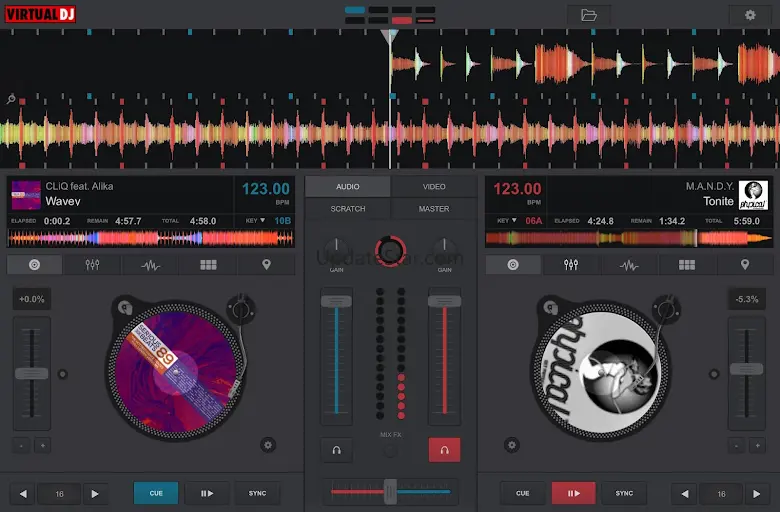Open settings gear at top right
This screenshot has width=780, height=512.
750,15
